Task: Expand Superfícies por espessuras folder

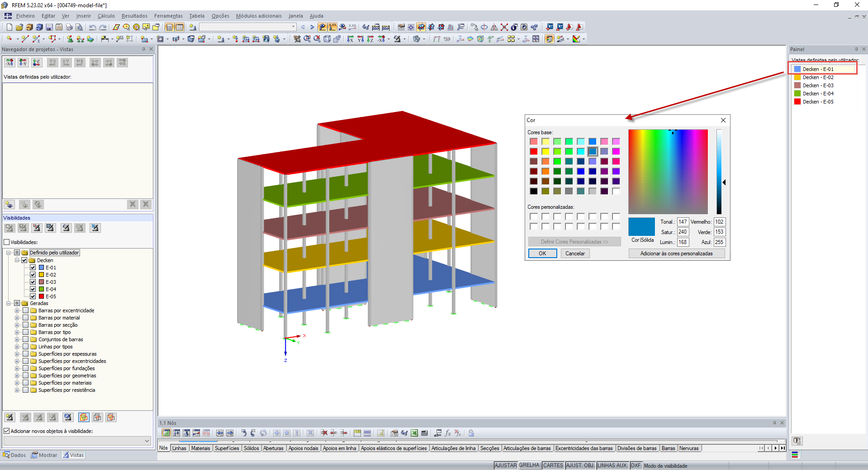Action: click(x=17, y=354)
